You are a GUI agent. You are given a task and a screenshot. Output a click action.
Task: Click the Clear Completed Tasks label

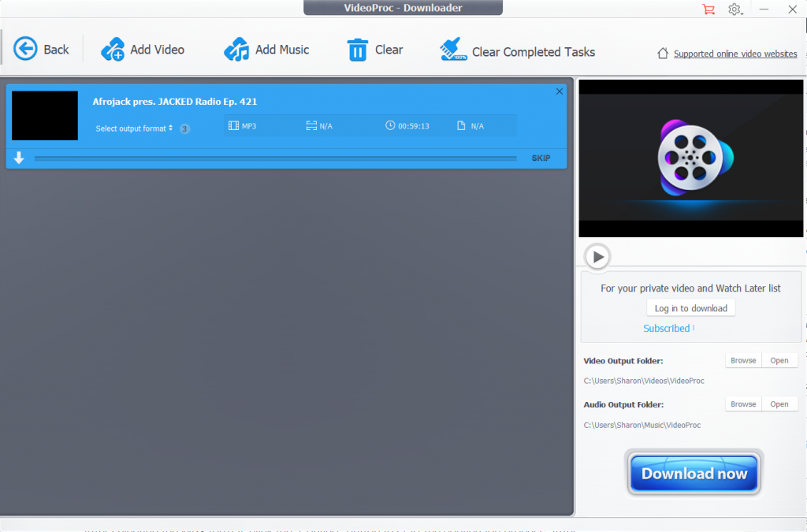tap(534, 52)
